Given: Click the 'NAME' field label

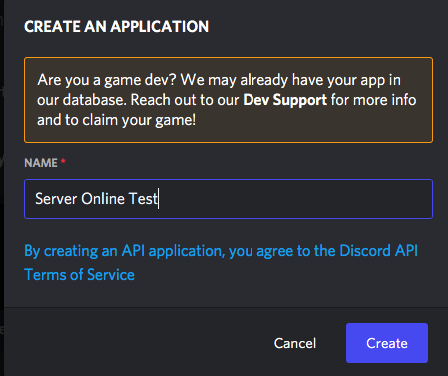Looking at the screenshot, I should 41,163.
